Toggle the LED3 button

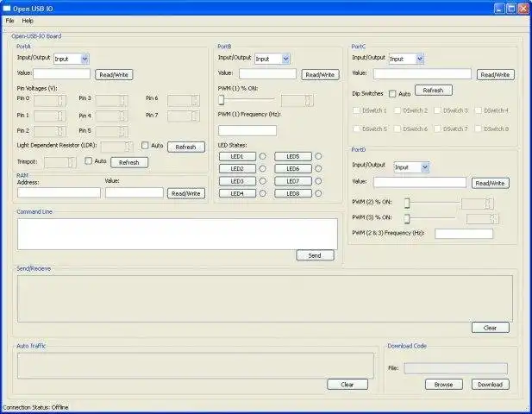point(237,181)
